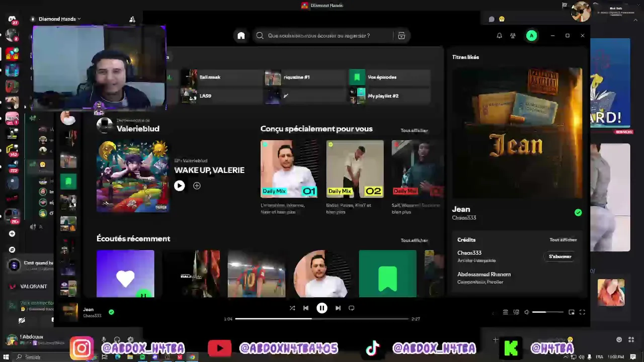Open the 'My playlist #2' tile
The height and width of the screenshot is (362, 644).
tap(389, 96)
